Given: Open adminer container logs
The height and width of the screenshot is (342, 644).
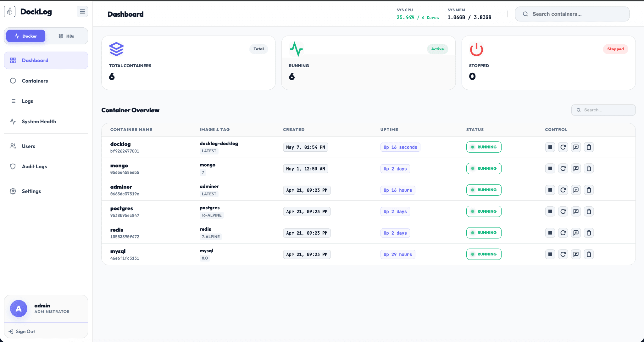Looking at the screenshot, I should point(576,190).
